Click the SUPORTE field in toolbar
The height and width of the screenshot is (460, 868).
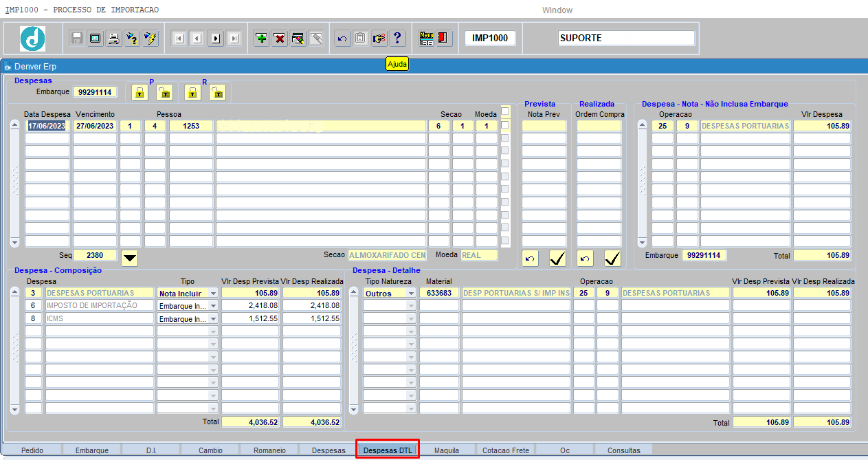[x=627, y=38]
